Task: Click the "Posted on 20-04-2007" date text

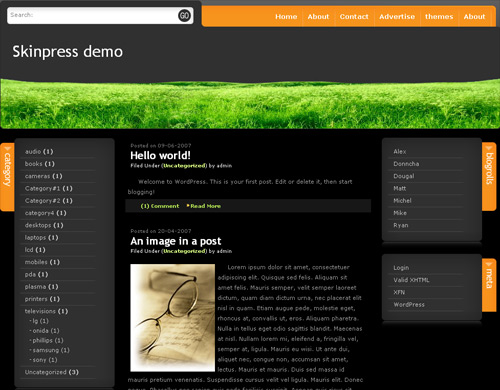Action: (x=161, y=231)
